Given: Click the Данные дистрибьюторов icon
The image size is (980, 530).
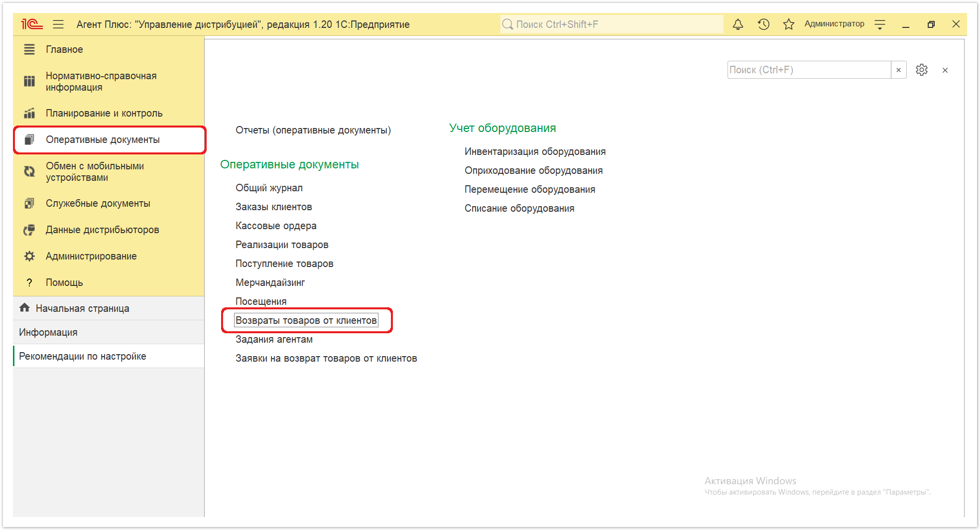Looking at the screenshot, I should coord(29,230).
